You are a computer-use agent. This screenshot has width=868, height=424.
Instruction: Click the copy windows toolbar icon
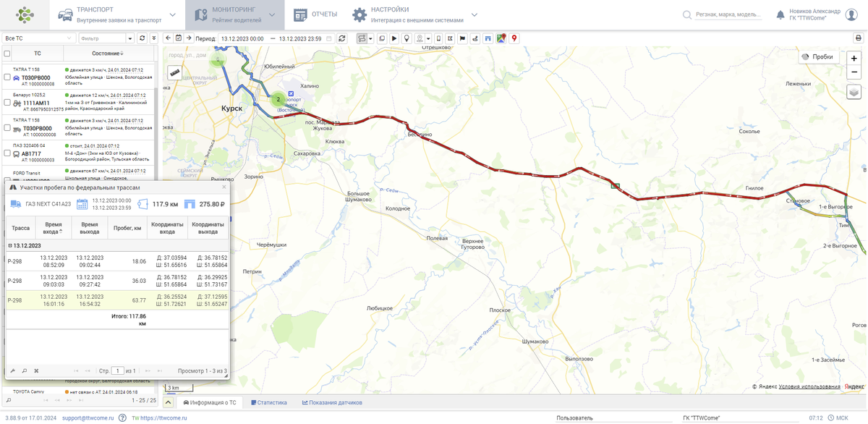[x=381, y=38]
